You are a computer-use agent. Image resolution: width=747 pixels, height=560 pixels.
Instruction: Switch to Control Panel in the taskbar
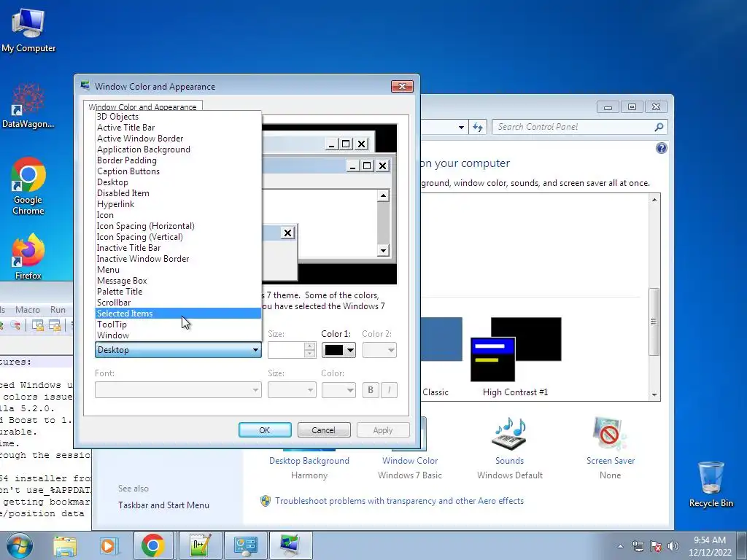click(245, 545)
